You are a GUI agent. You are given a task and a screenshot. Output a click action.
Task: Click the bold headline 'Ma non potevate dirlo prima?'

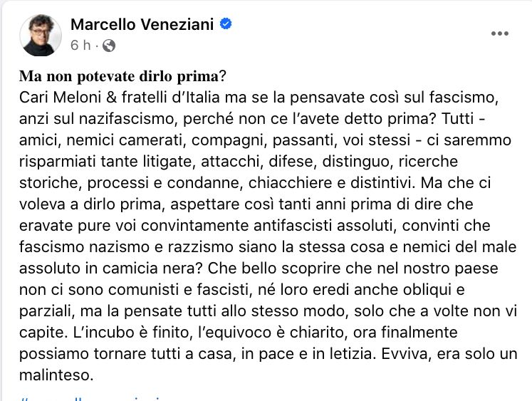click(x=122, y=76)
